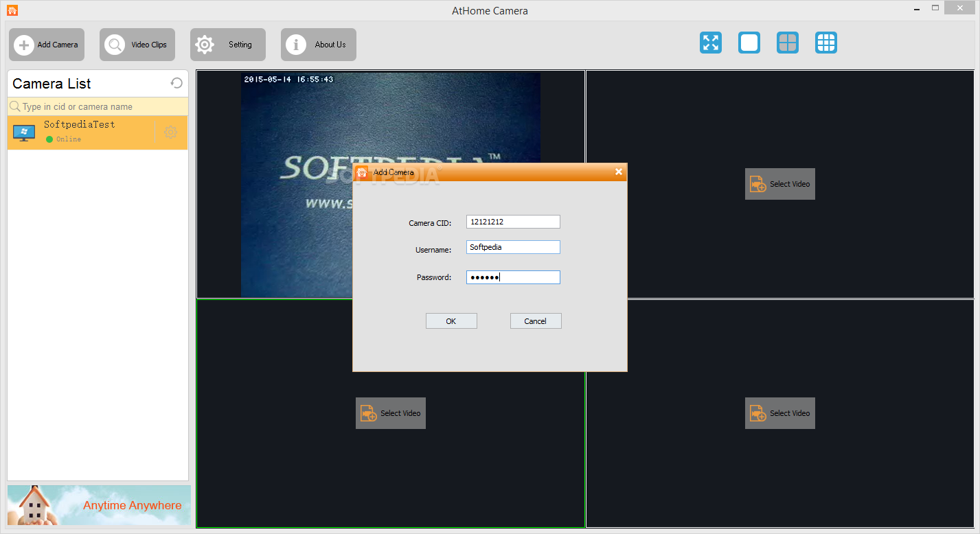The height and width of the screenshot is (534, 980).
Task: Click the Password input field
Action: 513,277
